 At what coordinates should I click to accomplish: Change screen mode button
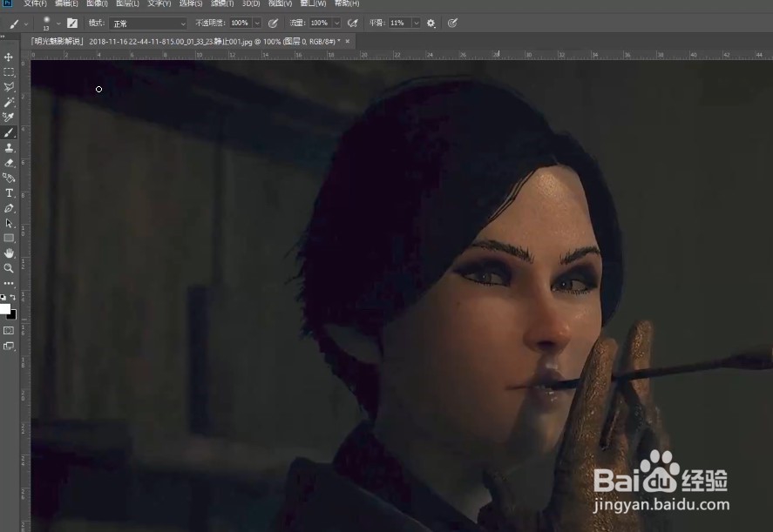point(9,346)
